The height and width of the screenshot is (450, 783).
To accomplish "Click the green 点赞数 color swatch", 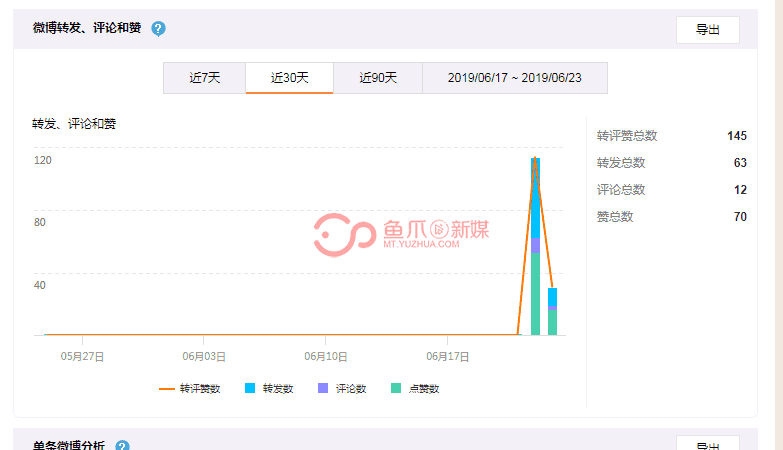I will click(x=396, y=388).
